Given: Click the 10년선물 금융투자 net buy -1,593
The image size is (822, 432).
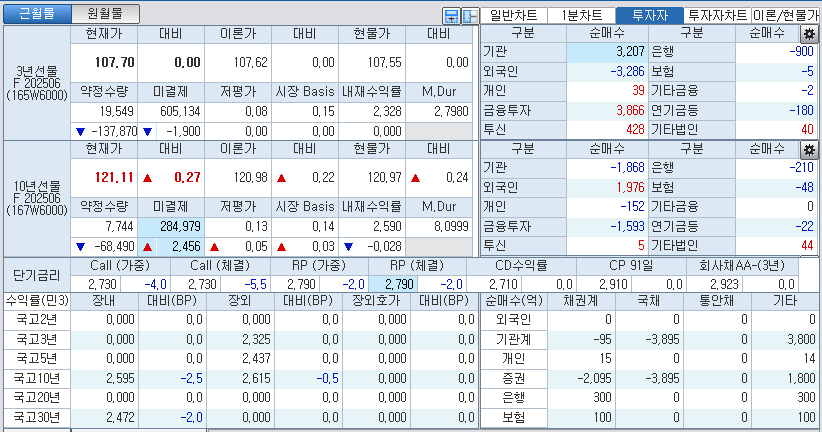Looking at the screenshot, I should [x=627, y=226].
